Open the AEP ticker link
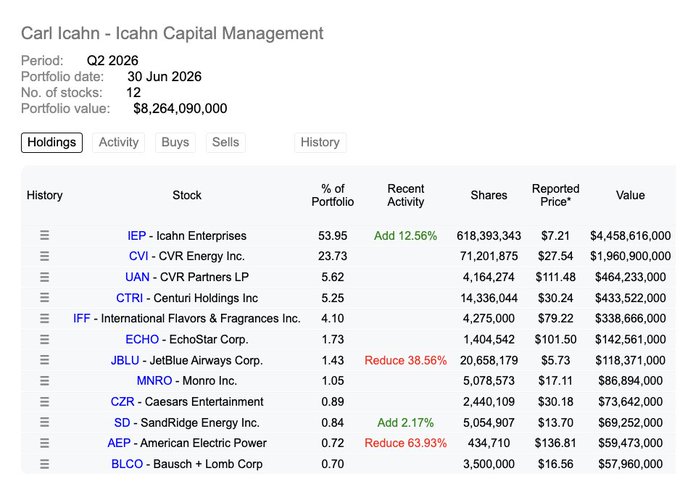 tap(119, 443)
